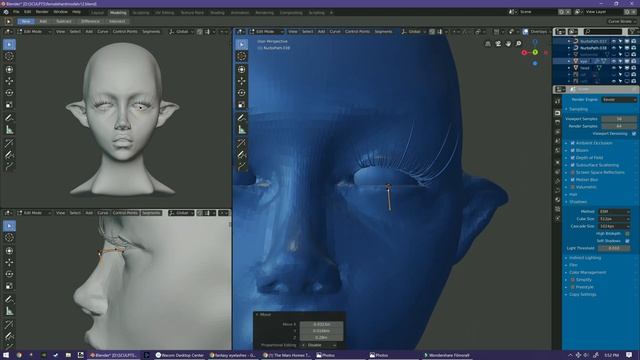Pick the Annotate tool in main 3D viewport
This screenshot has height=360, width=640.
pyautogui.click(x=242, y=118)
